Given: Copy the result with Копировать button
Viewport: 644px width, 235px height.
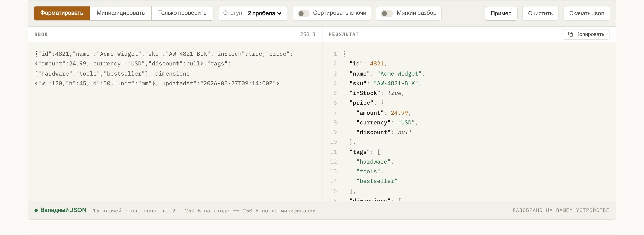Looking at the screenshot, I should click(586, 34).
